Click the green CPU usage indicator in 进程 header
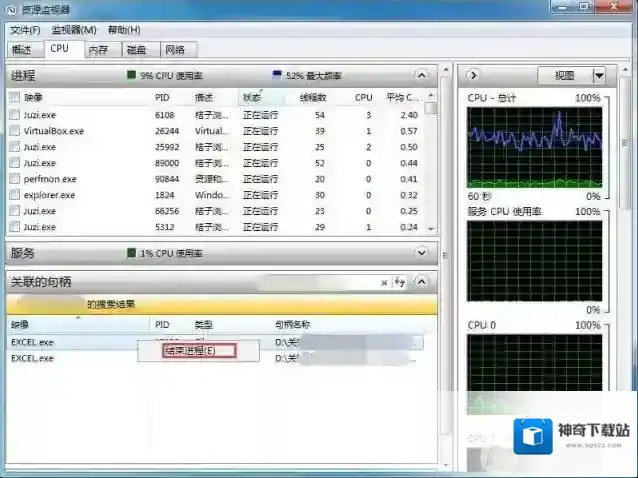 pos(131,76)
